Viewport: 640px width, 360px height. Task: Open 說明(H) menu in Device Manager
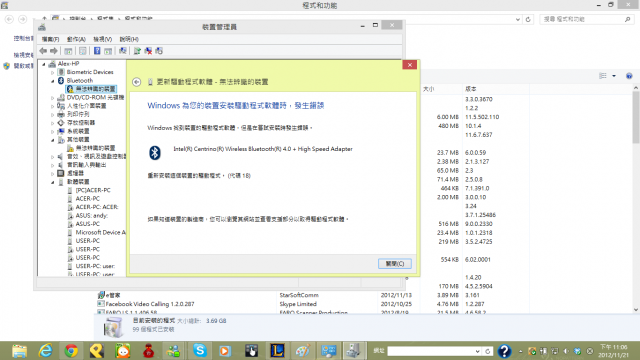click(129, 39)
